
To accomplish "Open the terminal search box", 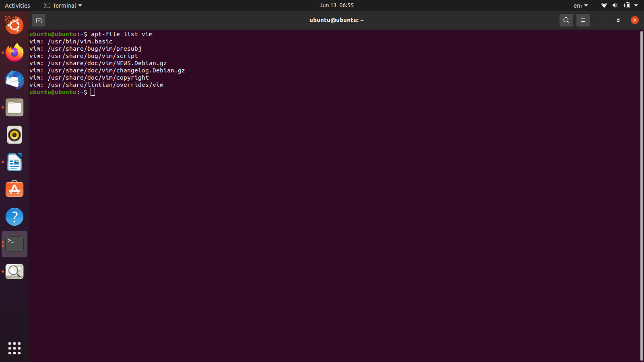I will [566, 20].
